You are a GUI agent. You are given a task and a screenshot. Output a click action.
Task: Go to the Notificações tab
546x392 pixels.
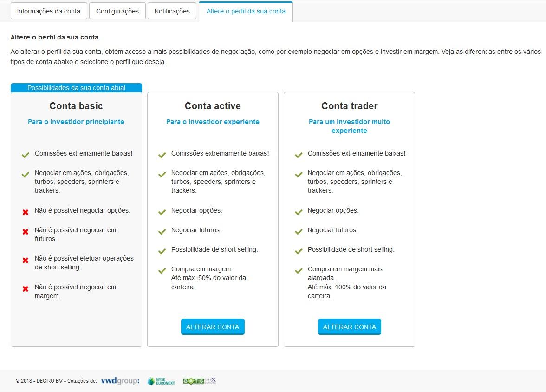(172, 11)
